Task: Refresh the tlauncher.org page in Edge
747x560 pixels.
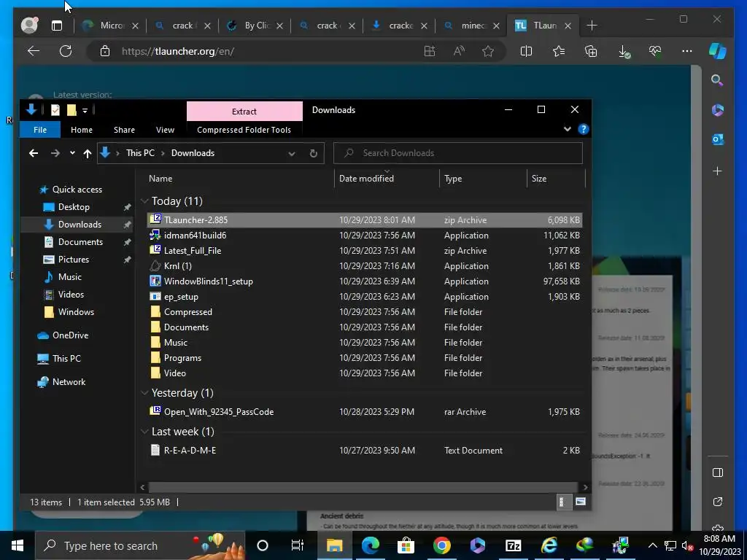Action: pos(66,51)
